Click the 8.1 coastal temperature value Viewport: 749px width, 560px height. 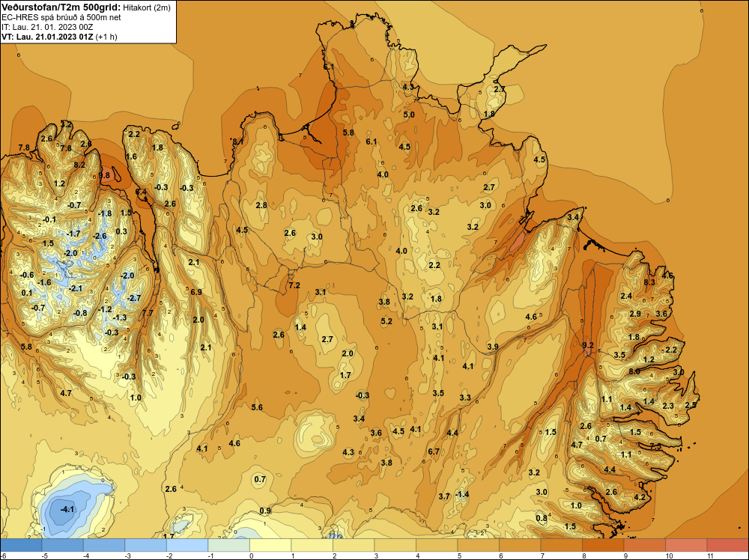point(238,141)
